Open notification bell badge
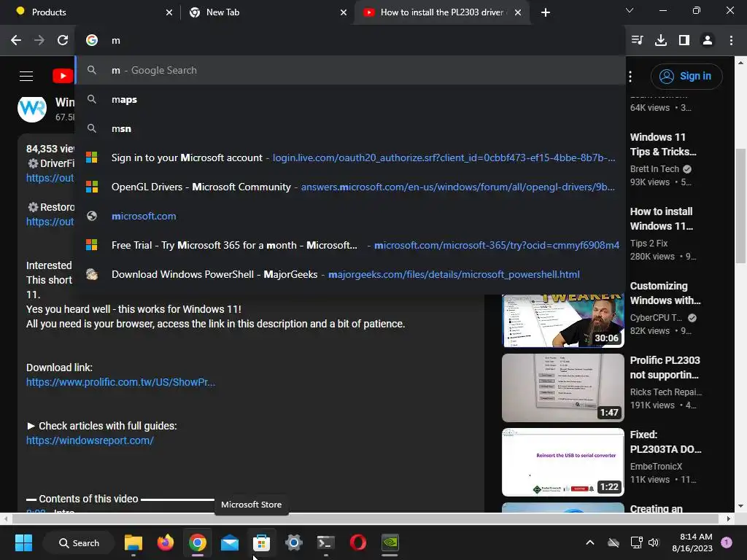747x560 pixels. (727, 542)
